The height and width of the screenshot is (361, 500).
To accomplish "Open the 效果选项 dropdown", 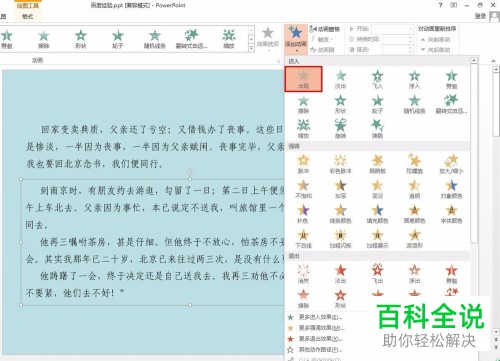I will [268, 39].
